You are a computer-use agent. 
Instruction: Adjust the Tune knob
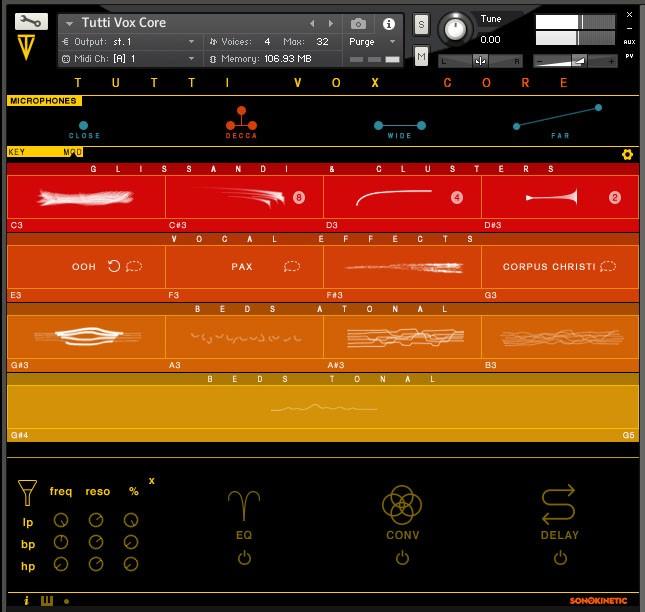tap(455, 28)
